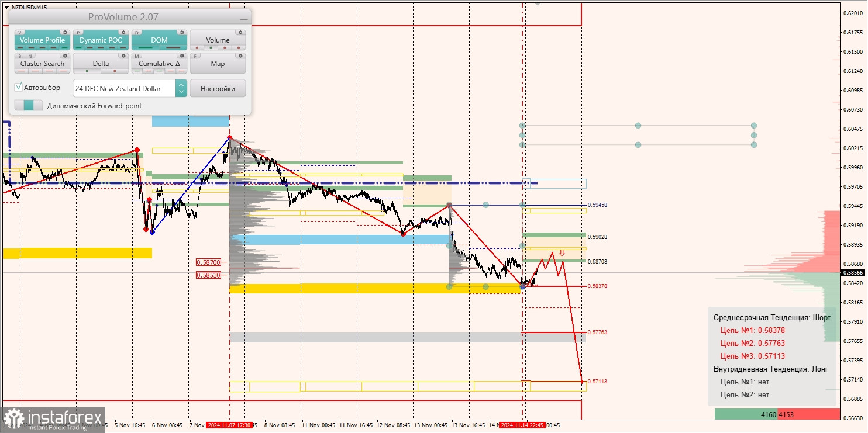
Task: Click the D hotkey tag on DOM
Action: pos(137,33)
